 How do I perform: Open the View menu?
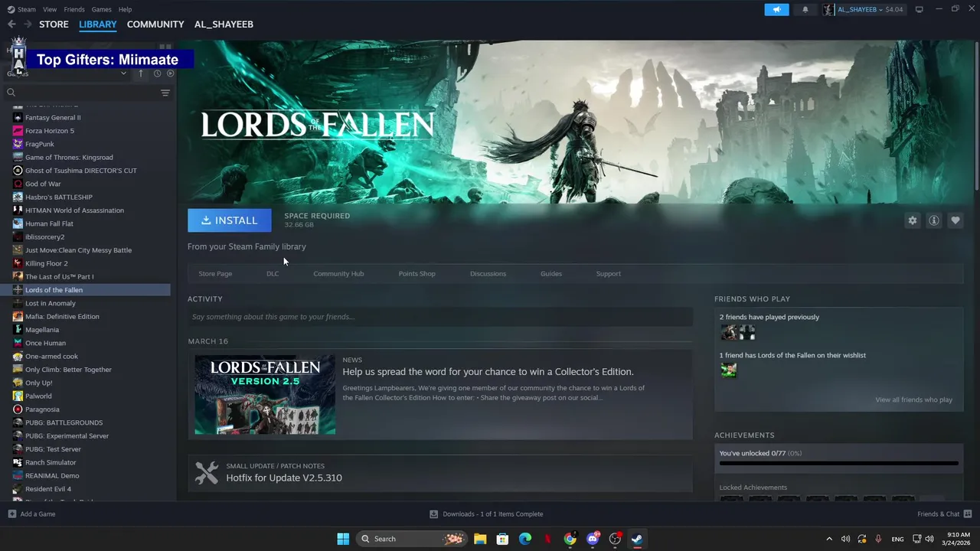[x=50, y=9]
